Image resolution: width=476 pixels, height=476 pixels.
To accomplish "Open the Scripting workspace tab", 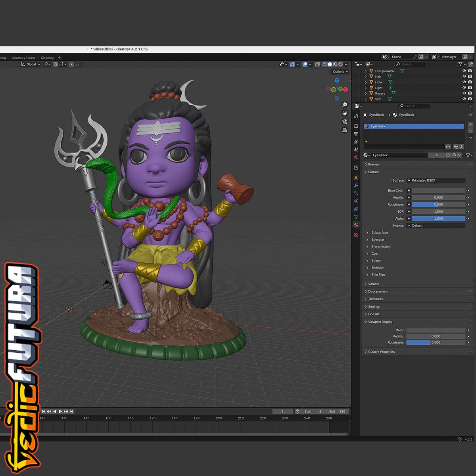I will point(47,58).
